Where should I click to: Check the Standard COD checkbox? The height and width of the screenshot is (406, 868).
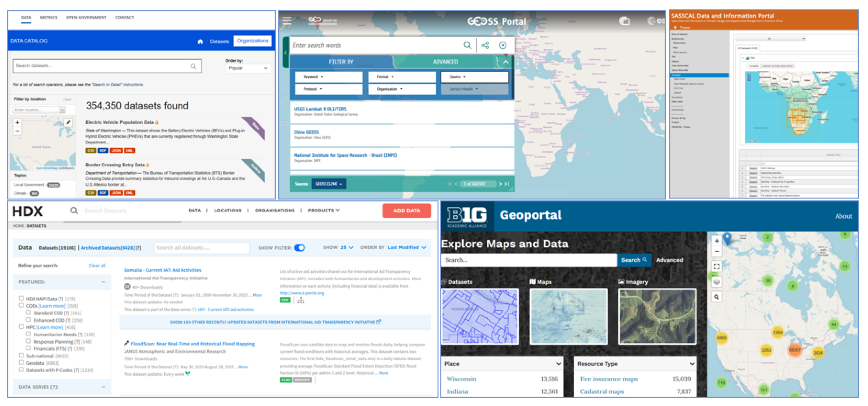(x=28, y=313)
